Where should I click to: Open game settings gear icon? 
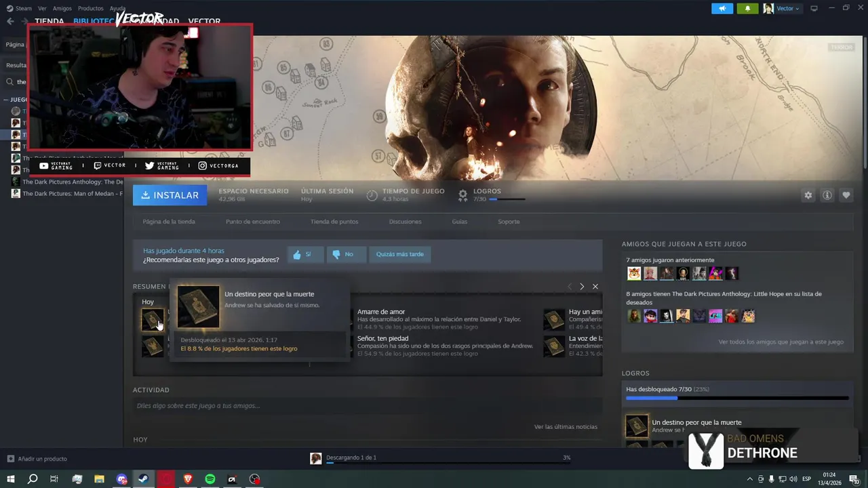808,195
